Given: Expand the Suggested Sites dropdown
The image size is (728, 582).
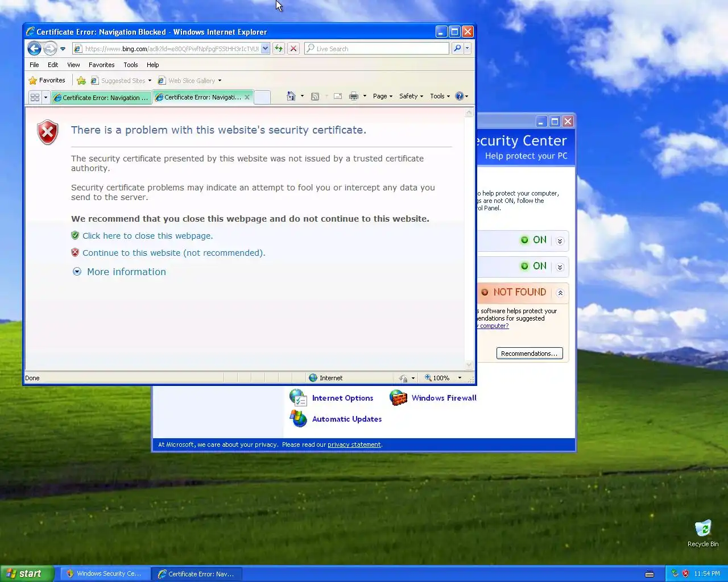Looking at the screenshot, I should coord(150,81).
